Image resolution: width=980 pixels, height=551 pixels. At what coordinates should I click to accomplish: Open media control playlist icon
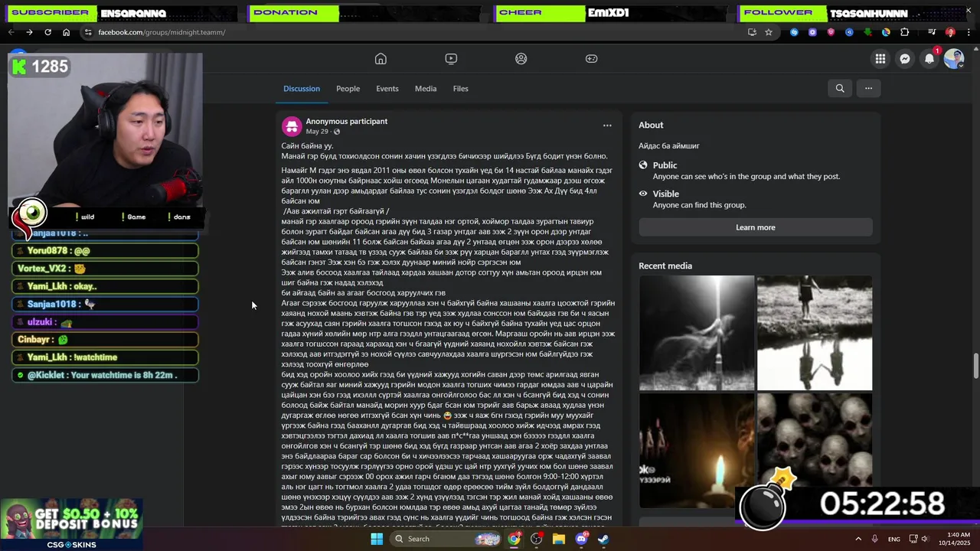(x=932, y=32)
